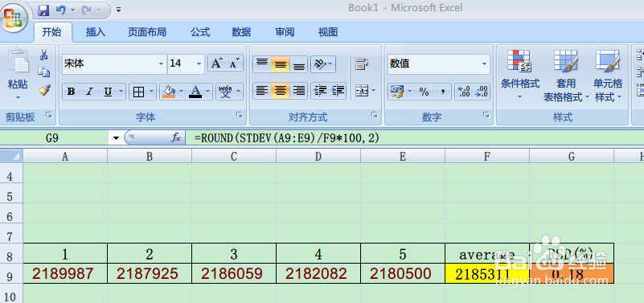Decrease the cell indent
This screenshot has width=644, height=303.
[319, 91]
